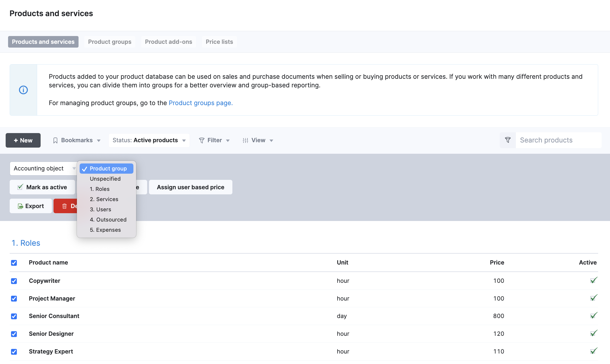The height and width of the screenshot is (364, 610).
Task: Click the View icon
Action: click(245, 140)
